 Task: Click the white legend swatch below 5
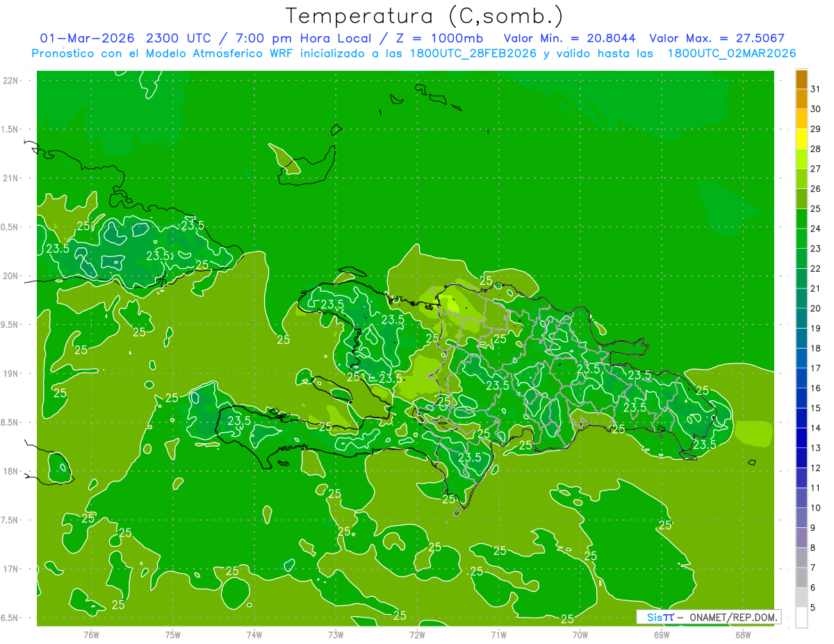[x=801, y=618]
